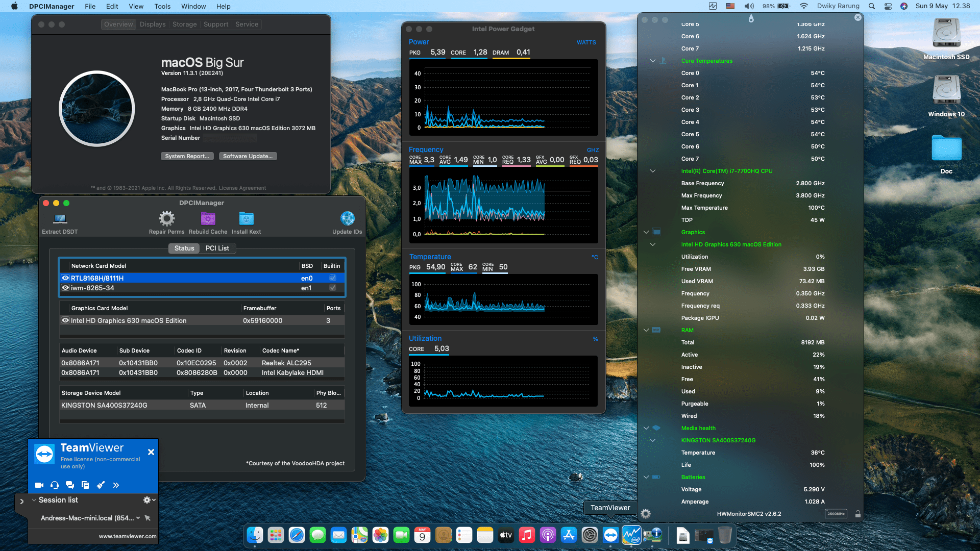Screen dimensions: 980x551
Task: Click the Repair Perms gear icon
Action: point(166,218)
